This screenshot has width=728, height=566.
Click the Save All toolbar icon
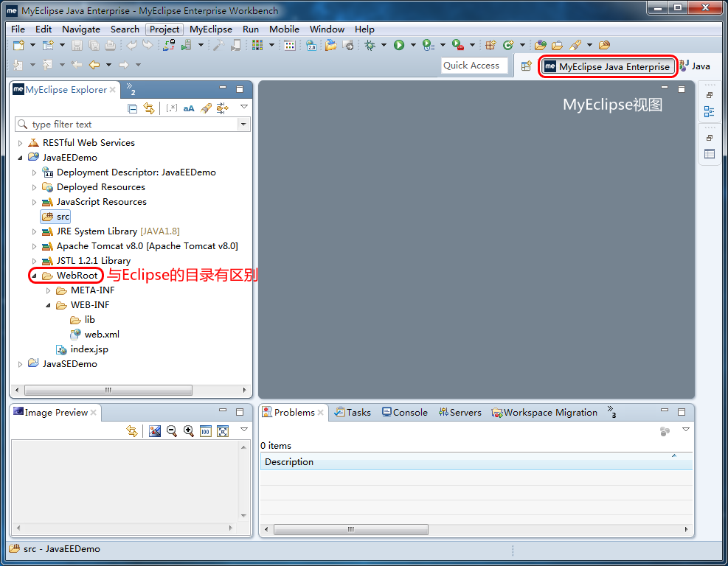click(94, 45)
